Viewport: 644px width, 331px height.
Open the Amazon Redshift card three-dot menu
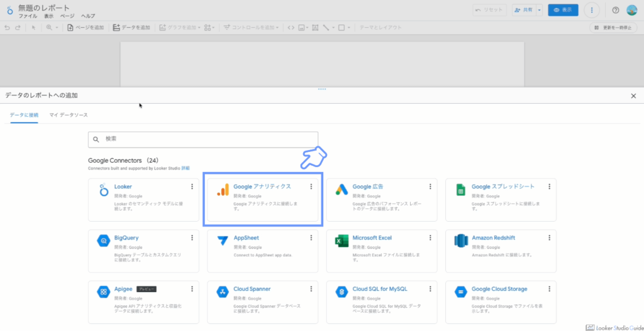pos(549,237)
